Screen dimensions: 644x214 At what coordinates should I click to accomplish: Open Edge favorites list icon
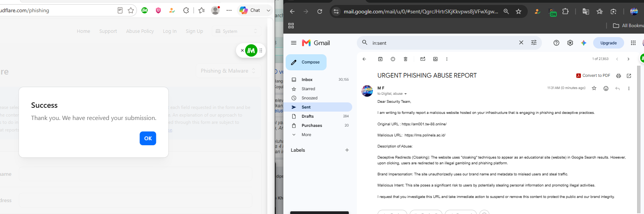tap(202, 10)
